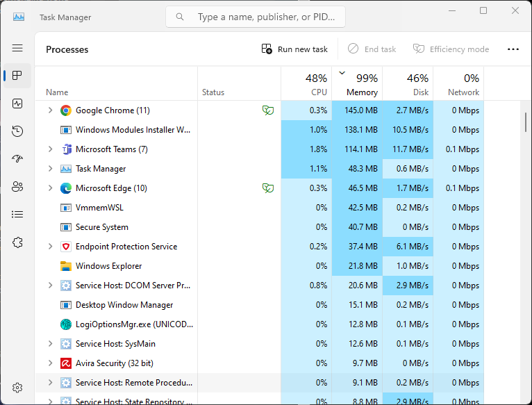Click the efficiency mode leaf on Edge row
Screen dimensions: 532x405
click(267, 188)
